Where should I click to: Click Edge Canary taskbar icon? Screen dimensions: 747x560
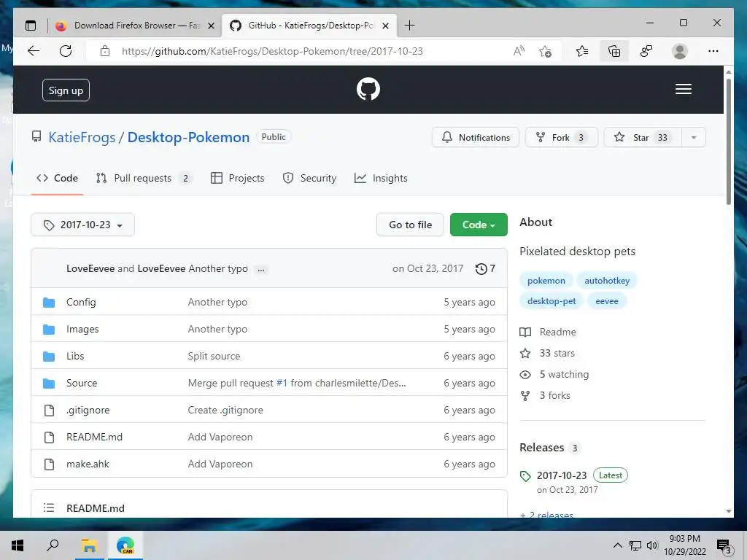[125, 545]
